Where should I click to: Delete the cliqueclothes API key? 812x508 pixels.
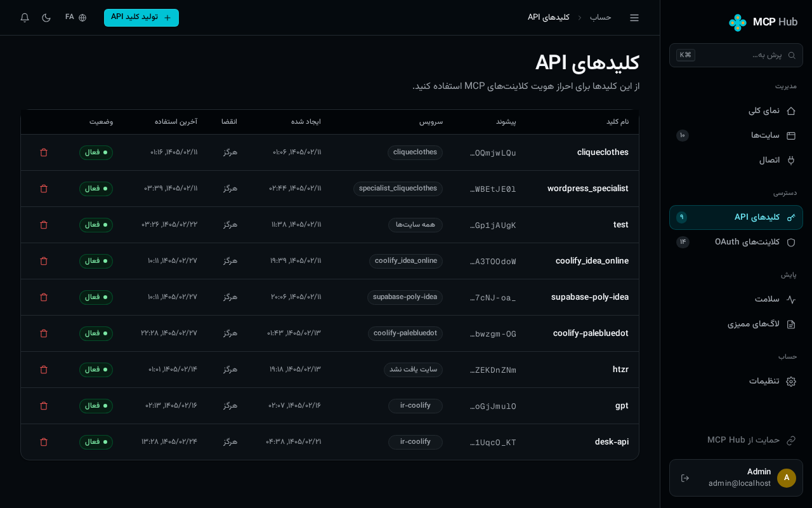click(44, 152)
